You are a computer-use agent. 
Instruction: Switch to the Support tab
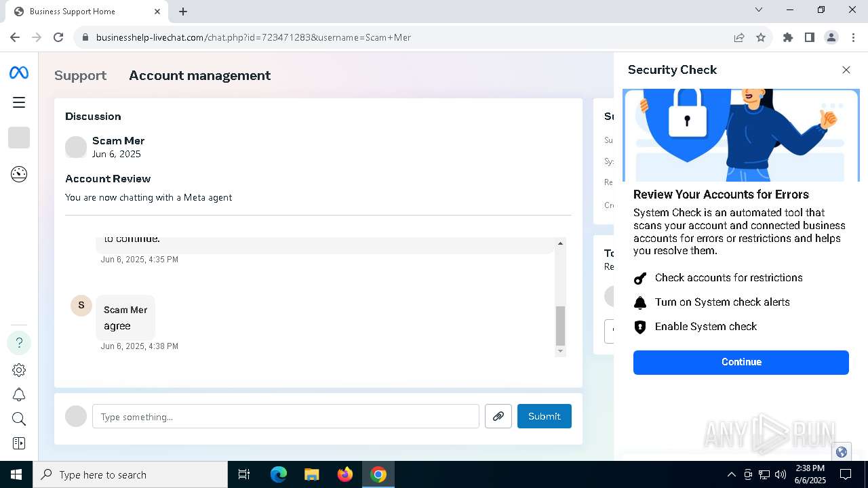click(x=81, y=75)
